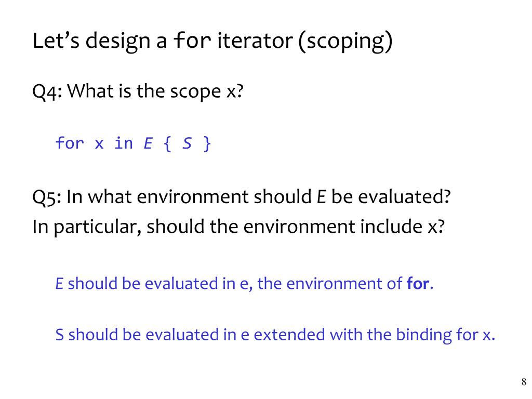Click the code line for x in E
Image resolution: width=532 pixels, height=399 pixels.
(x=134, y=143)
